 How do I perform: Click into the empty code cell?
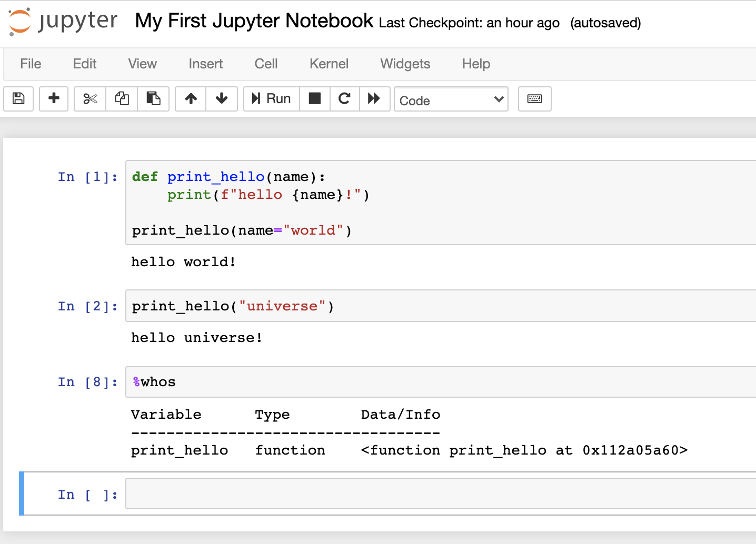[x=440, y=493]
